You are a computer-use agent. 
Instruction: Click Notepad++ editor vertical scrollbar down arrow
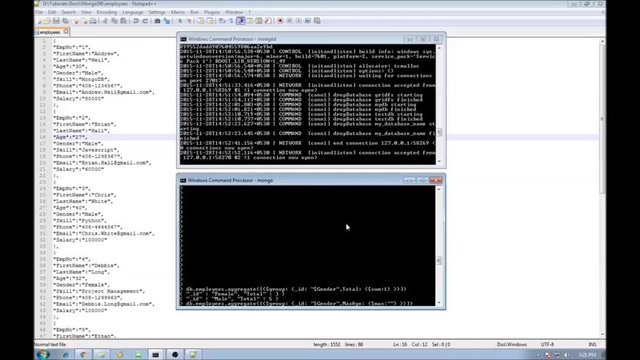tap(602, 335)
